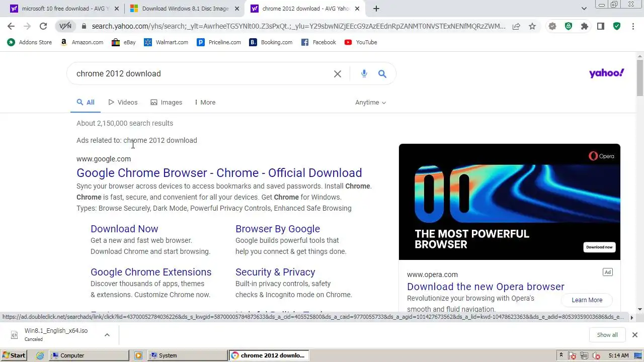This screenshot has height=362, width=644.
Task: Open the Chrome three-dot menu
Action: point(632,26)
